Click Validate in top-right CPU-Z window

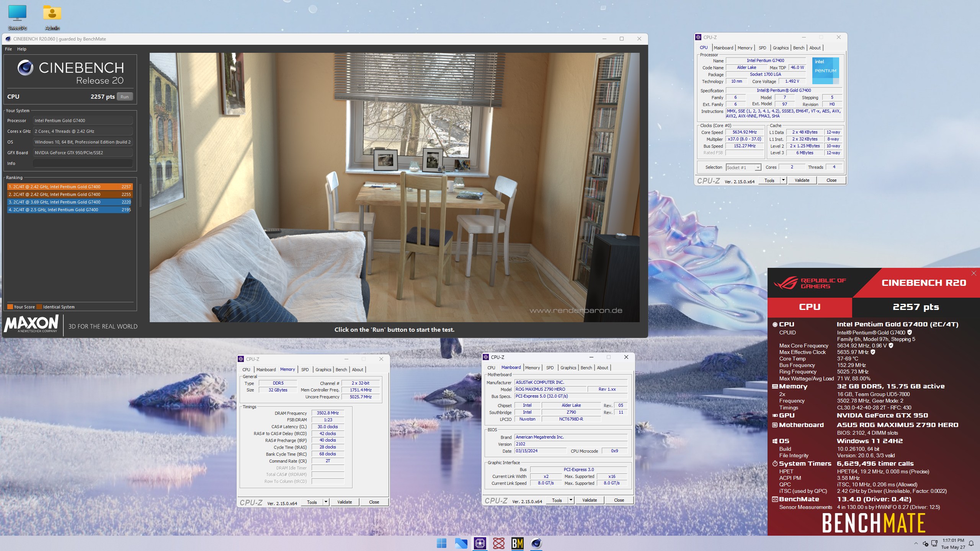[x=802, y=180]
